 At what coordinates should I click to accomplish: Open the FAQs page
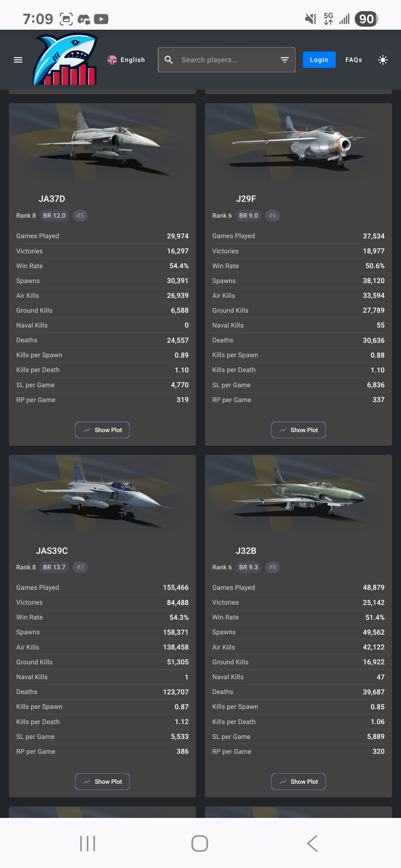pyautogui.click(x=353, y=60)
